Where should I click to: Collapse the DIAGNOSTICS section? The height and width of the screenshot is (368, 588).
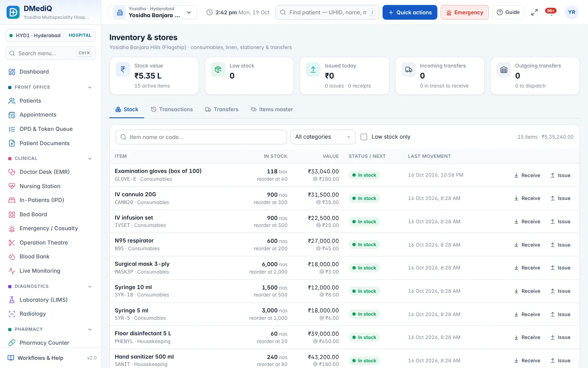(x=51, y=286)
